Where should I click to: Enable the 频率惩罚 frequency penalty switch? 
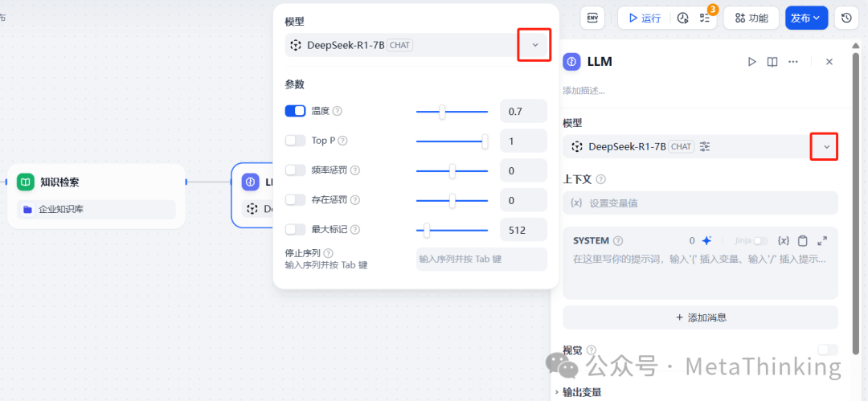(x=295, y=170)
